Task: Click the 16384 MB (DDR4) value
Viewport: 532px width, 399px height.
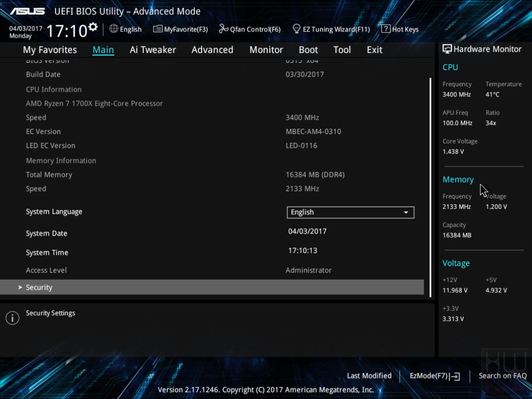Action: click(x=315, y=175)
